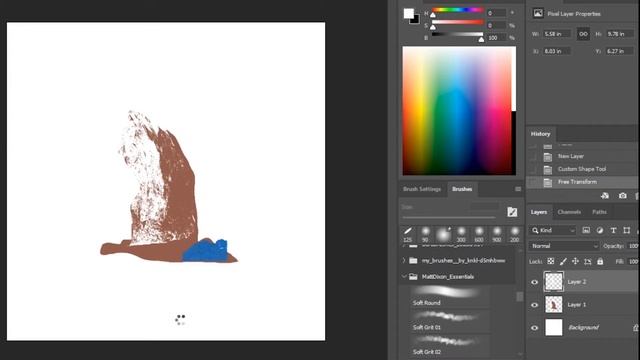
Task: Select the Soft Grit 01 brush
Action: pyautogui.click(x=449, y=321)
